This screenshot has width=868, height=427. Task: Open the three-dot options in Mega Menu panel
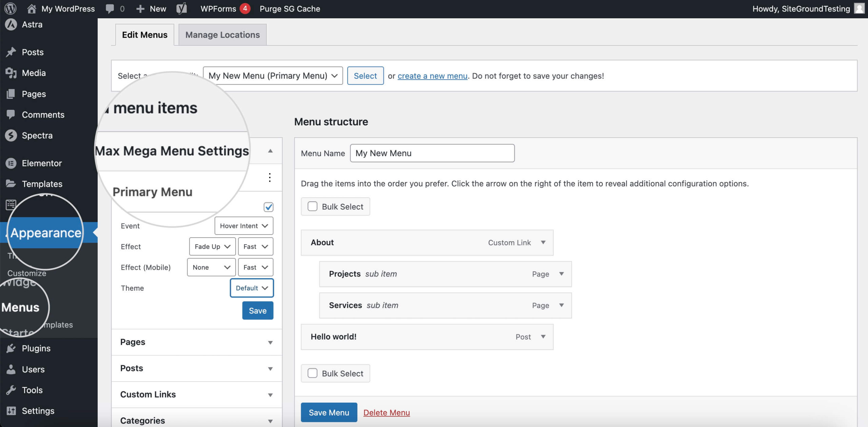tap(270, 177)
